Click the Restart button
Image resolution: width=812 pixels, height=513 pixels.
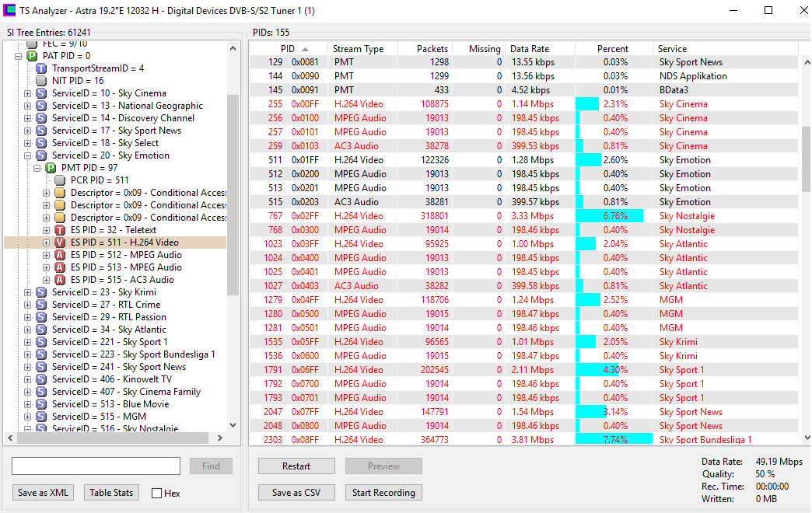tap(296, 466)
